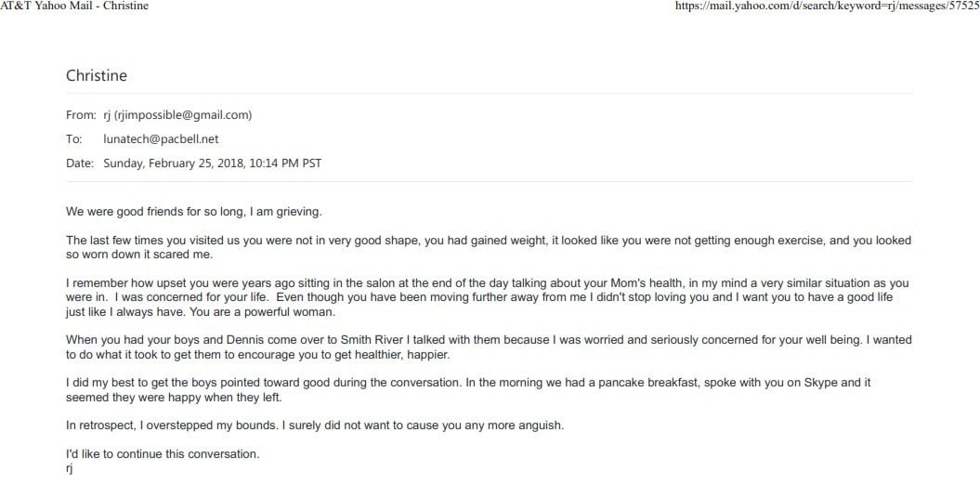
Task: Click the rj signature at the bottom
Action: (70, 469)
